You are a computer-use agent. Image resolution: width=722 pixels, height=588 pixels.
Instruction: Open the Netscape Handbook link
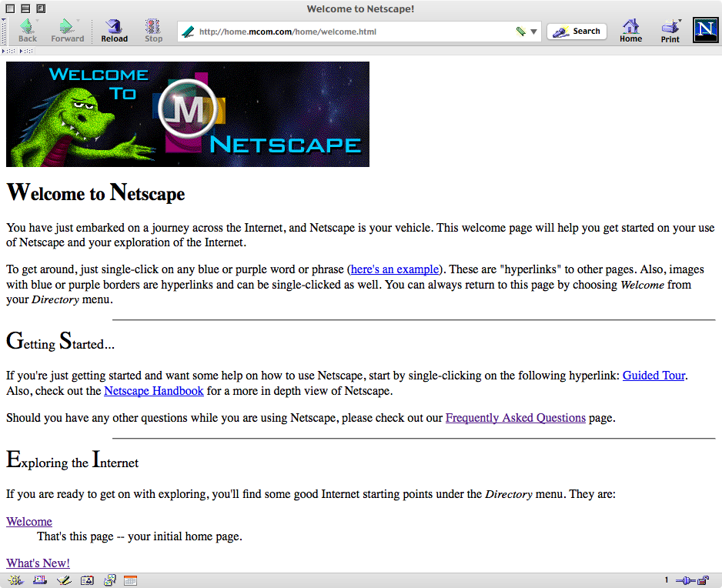(154, 391)
